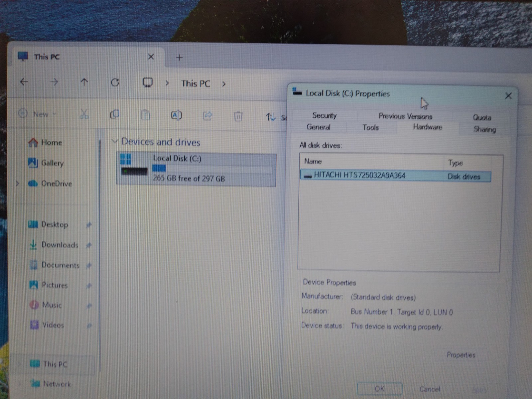Image resolution: width=532 pixels, height=399 pixels.
Task: Switch to the Tools tab
Action: click(x=371, y=127)
